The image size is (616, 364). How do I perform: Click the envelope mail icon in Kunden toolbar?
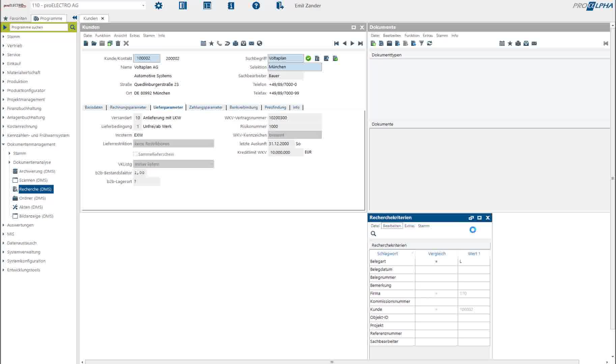coord(252,43)
